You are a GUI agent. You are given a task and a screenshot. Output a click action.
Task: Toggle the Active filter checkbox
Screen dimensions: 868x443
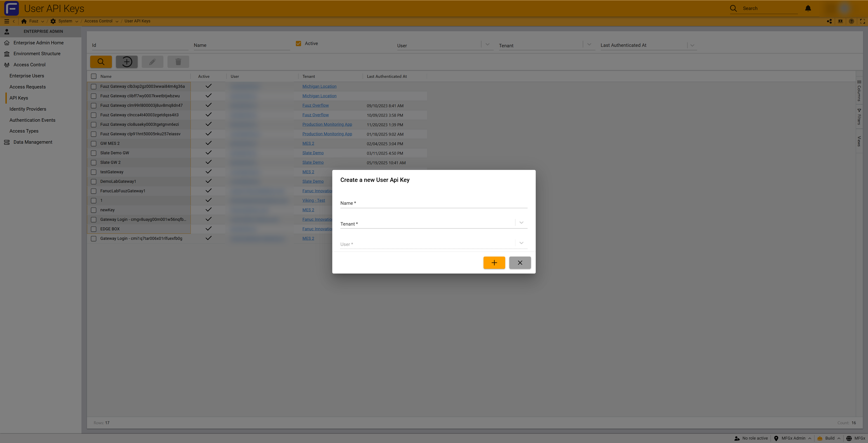click(x=298, y=43)
